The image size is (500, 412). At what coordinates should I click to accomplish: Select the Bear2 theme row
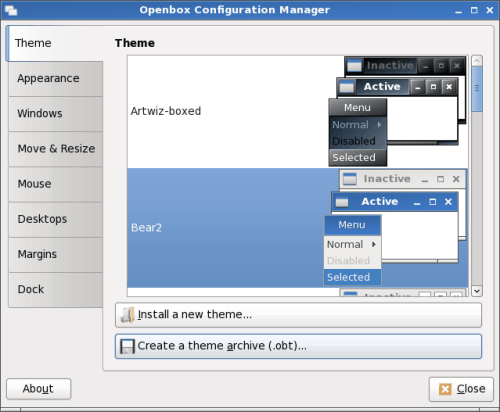[x=297, y=228]
